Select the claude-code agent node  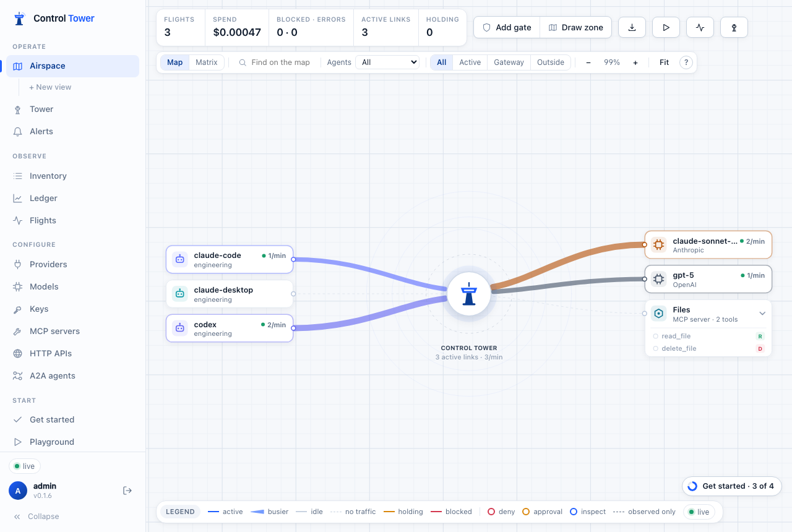(230, 260)
